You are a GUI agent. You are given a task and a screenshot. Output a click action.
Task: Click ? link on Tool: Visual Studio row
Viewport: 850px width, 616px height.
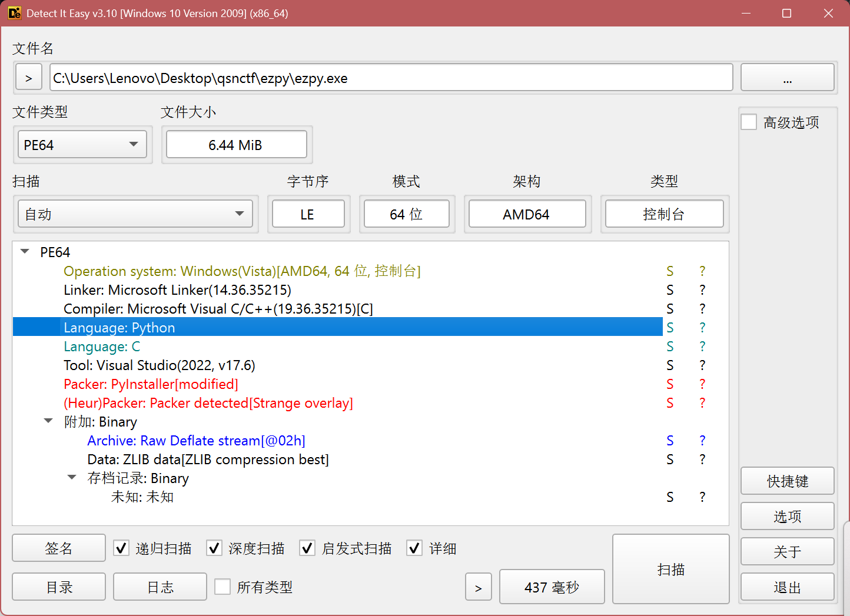(702, 365)
